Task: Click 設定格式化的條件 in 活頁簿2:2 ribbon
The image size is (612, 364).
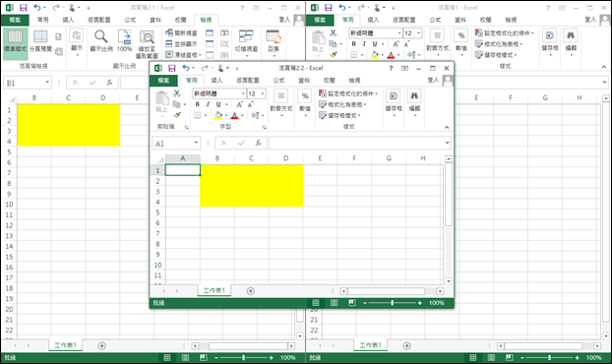Action: tap(348, 93)
